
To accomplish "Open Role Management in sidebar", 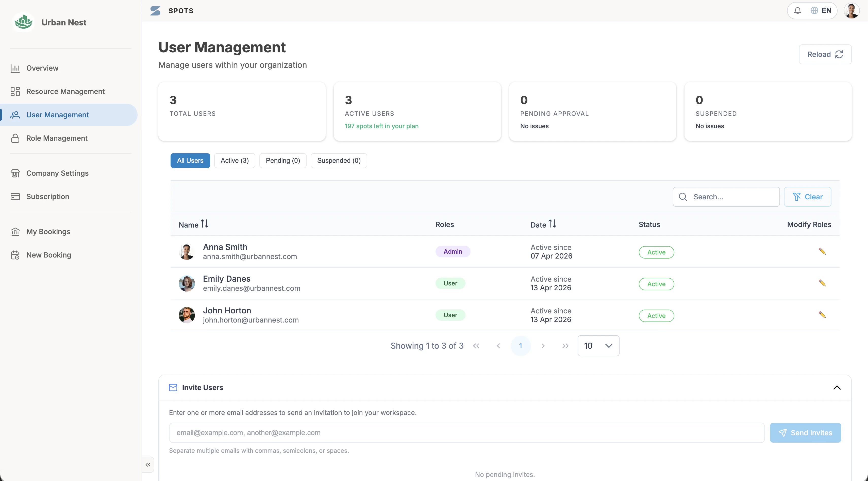I will 57,138.
